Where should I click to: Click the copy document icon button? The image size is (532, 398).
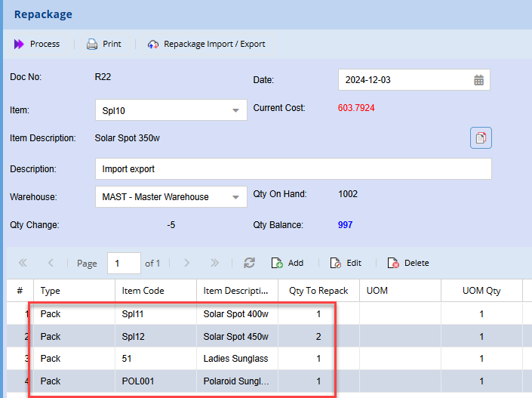pos(481,138)
